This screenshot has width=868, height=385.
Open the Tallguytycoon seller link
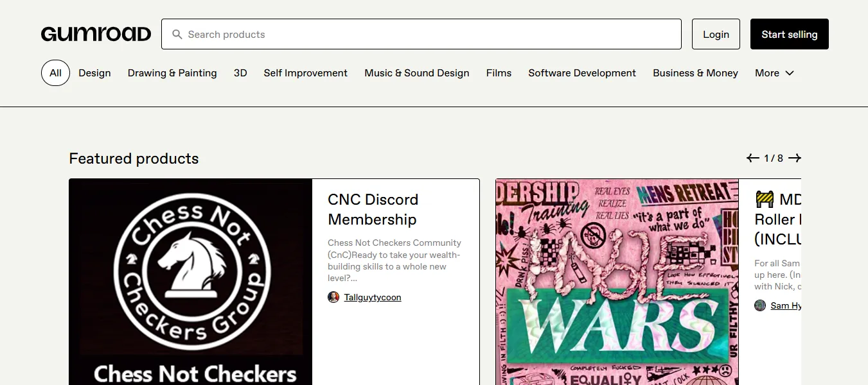tap(373, 298)
